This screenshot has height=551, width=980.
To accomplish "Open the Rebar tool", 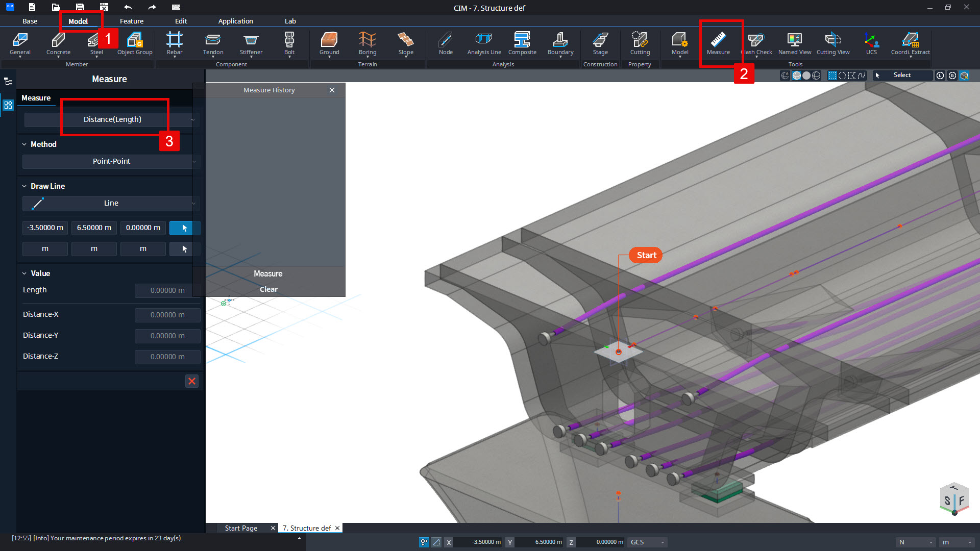I will (x=174, y=43).
